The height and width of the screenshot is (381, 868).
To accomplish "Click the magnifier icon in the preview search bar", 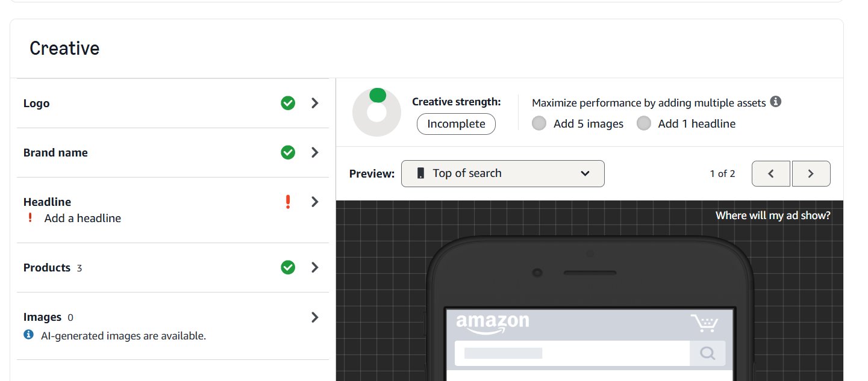I will (x=708, y=353).
